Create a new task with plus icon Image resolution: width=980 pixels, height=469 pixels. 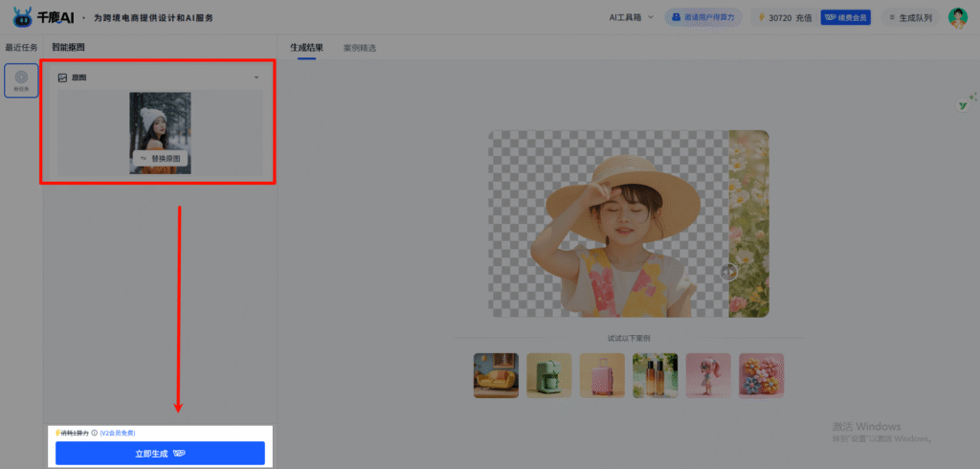point(21,80)
